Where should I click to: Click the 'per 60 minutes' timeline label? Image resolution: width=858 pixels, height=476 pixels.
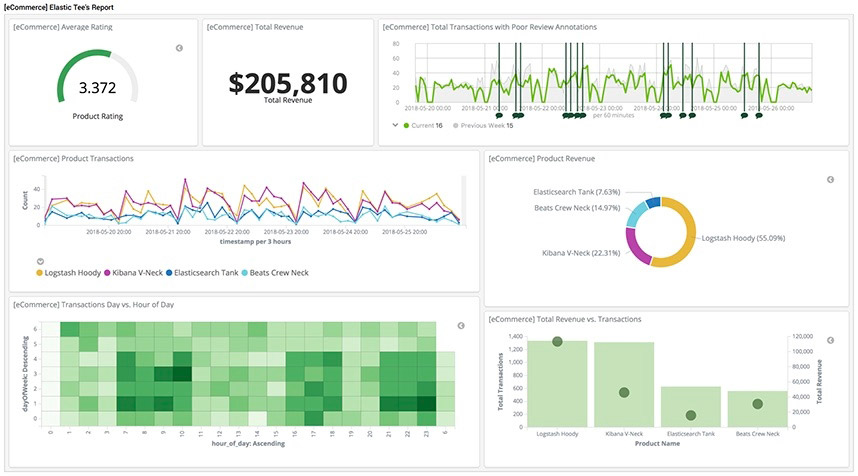point(613,115)
